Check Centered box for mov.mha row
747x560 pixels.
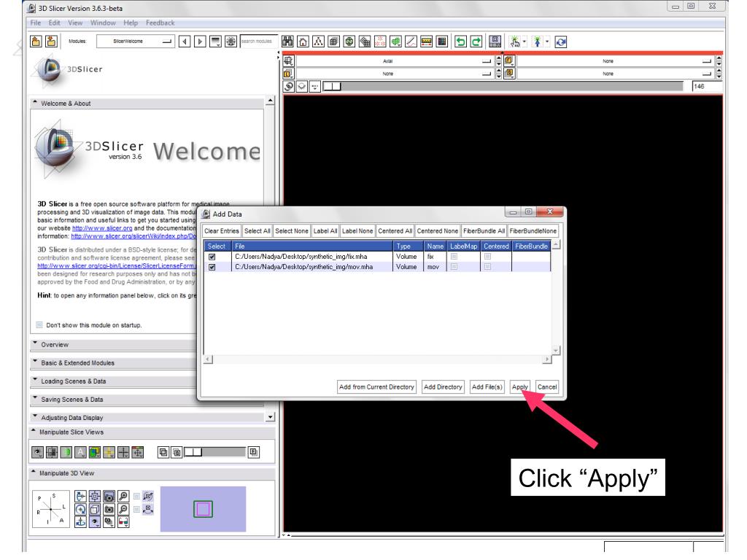click(487, 267)
